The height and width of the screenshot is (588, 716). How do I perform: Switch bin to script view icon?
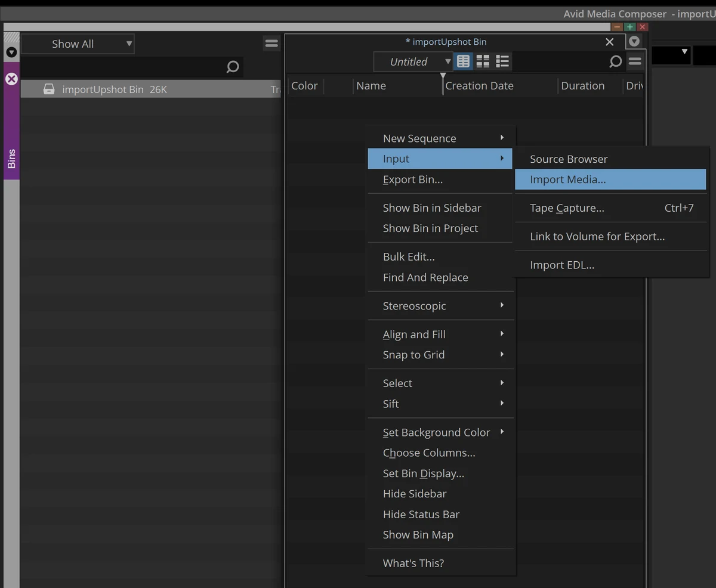tap(502, 61)
